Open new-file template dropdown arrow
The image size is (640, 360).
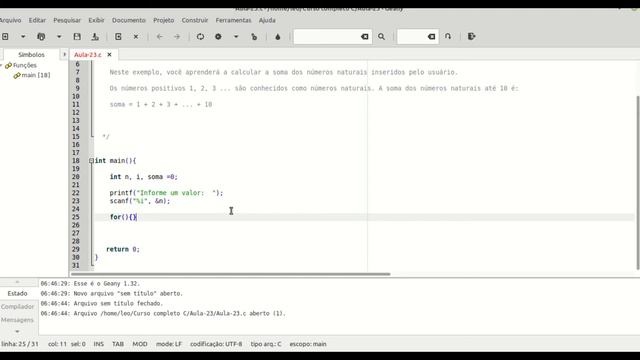point(23,37)
